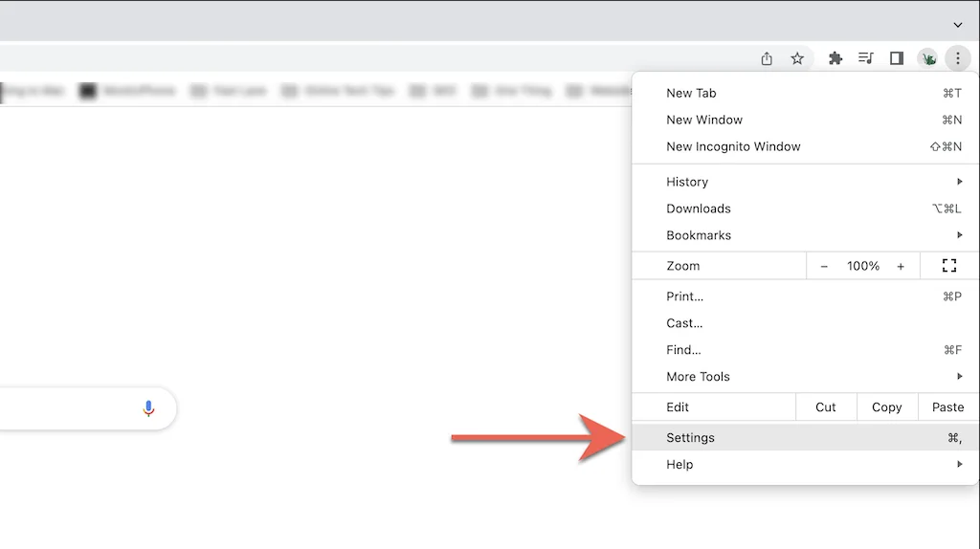Choose Print... from the menu
Screen dimensions: 980x549
point(805,296)
